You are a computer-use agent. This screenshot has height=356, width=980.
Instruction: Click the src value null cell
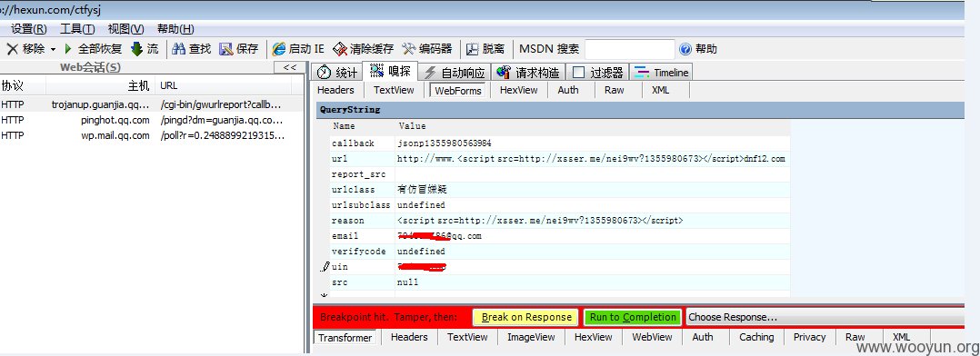click(592, 282)
